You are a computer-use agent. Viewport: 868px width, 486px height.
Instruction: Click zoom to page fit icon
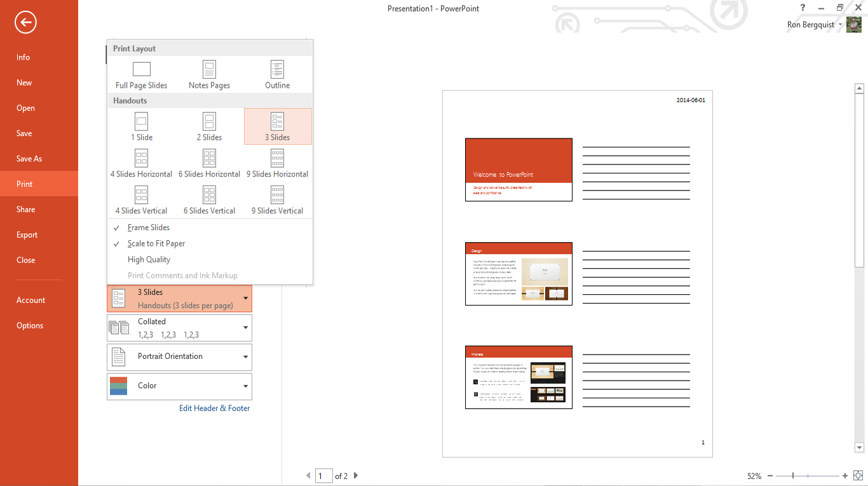coord(858,476)
